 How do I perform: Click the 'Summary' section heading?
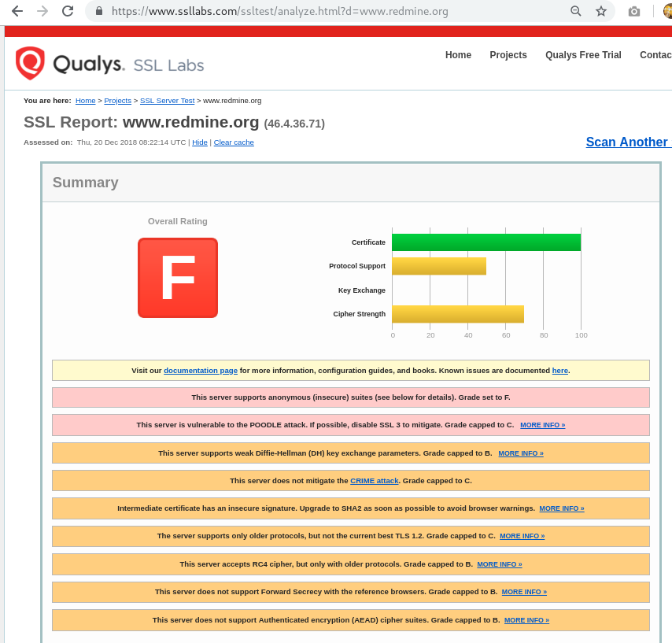[x=85, y=182]
